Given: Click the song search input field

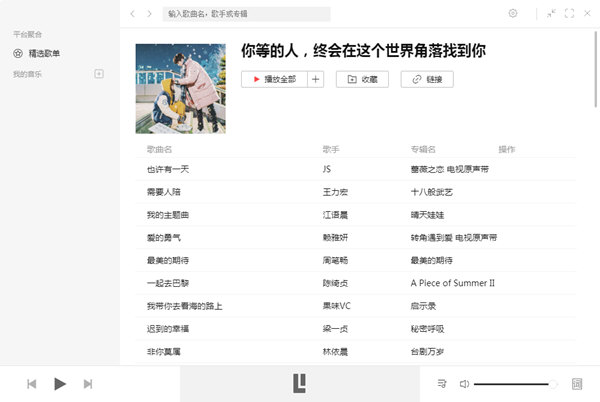Looking at the screenshot, I should click(x=246, y=14).
